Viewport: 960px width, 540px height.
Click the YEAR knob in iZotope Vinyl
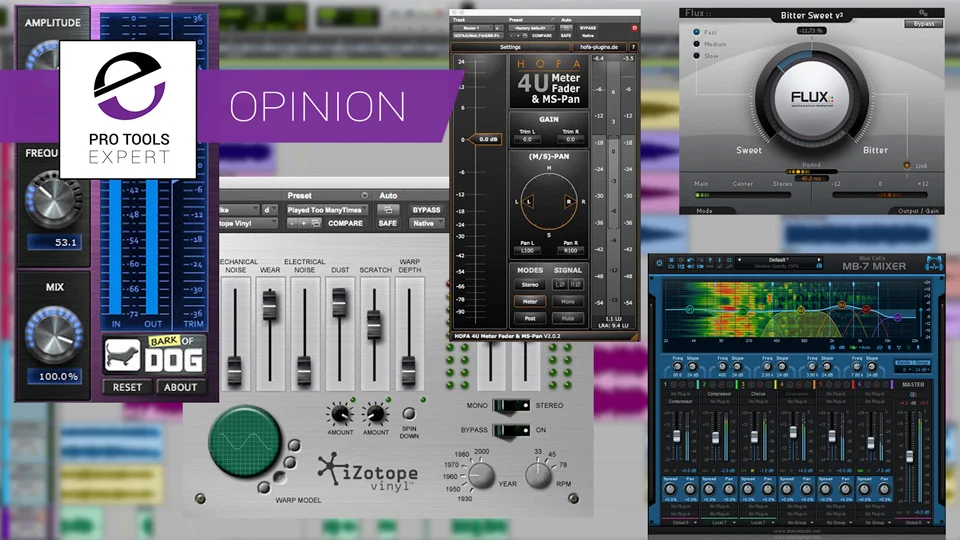[x=481, y=476]
